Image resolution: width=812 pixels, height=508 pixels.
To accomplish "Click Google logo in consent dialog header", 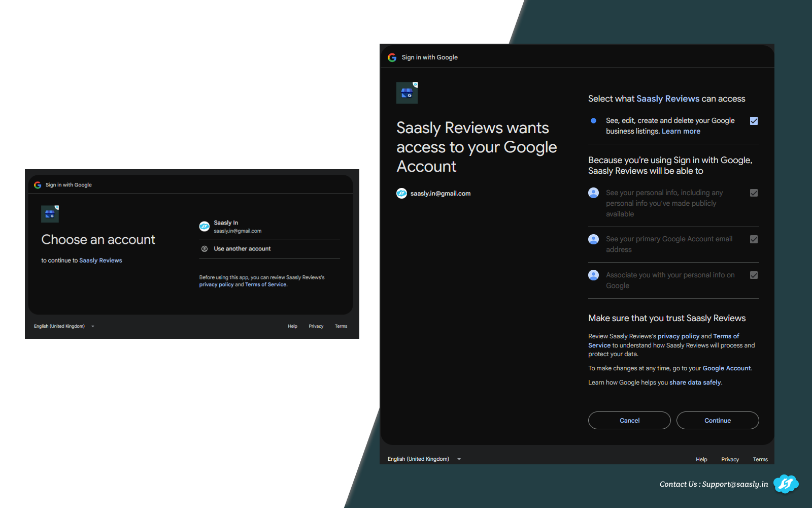I will (392, 57).
